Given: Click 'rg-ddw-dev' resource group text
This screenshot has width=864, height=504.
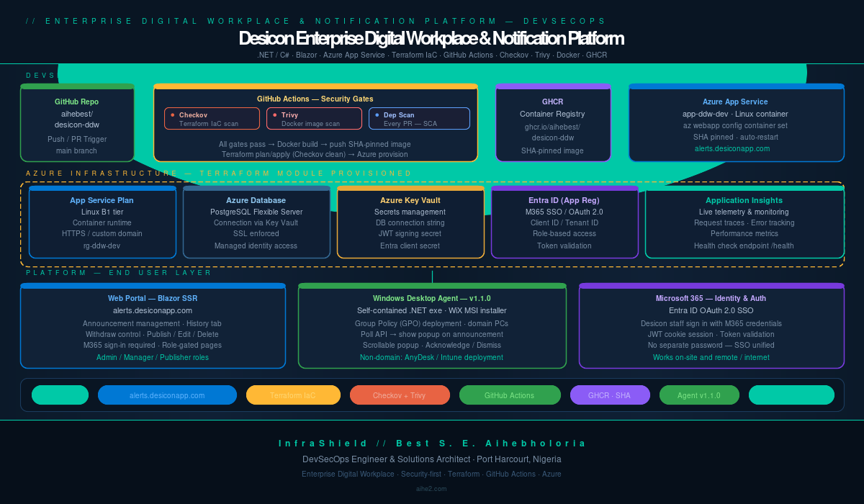Looking at the screenshot, I should (x=102, y=246).
